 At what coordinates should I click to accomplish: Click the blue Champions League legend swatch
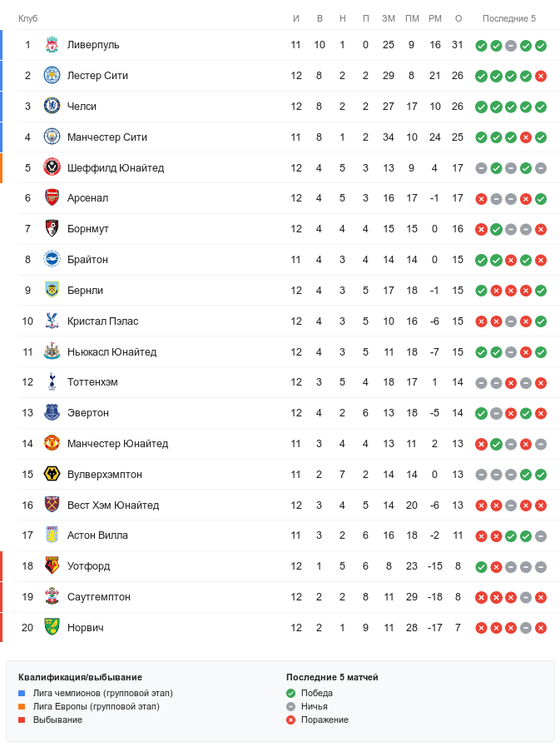tap(22, 693)
